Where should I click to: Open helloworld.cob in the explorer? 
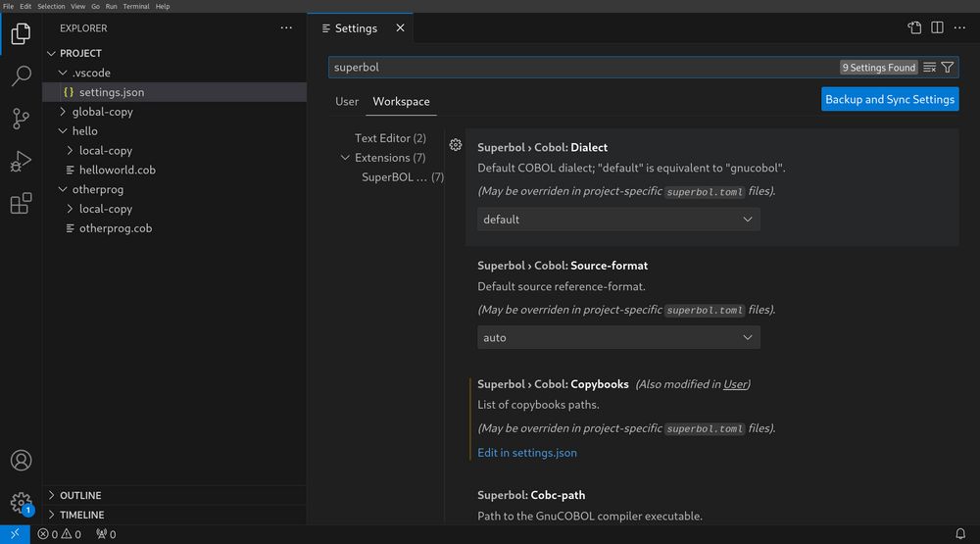[x=117, y=170]
